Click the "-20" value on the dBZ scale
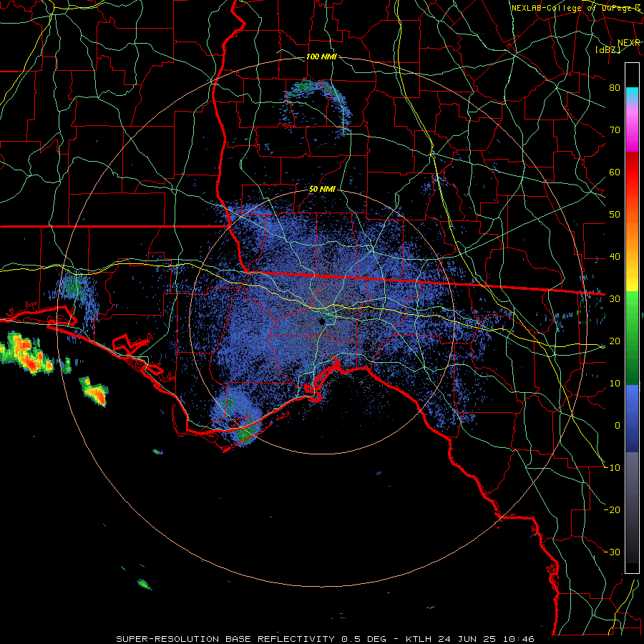The image size is (644, 644). click(x=612, y=509)
